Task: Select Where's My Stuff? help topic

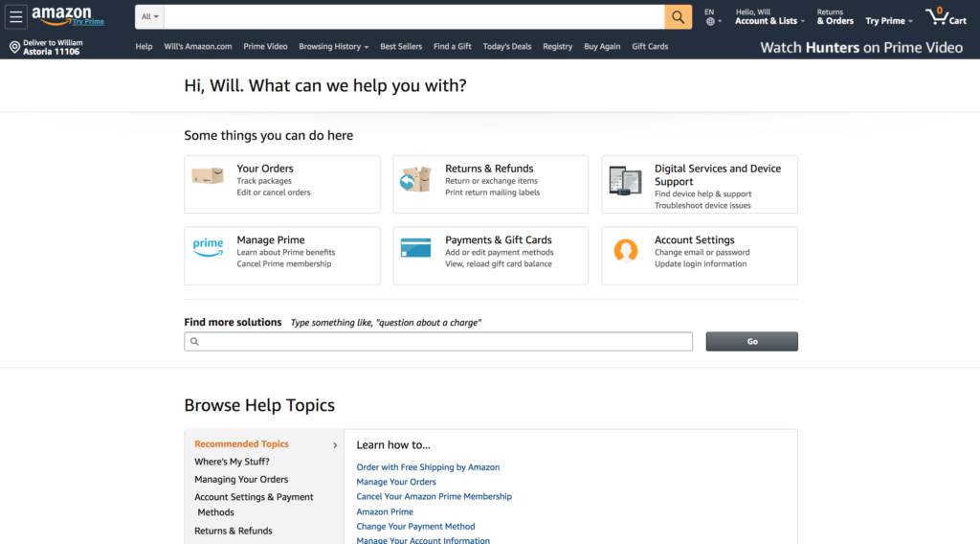Action: pos(232,462)
